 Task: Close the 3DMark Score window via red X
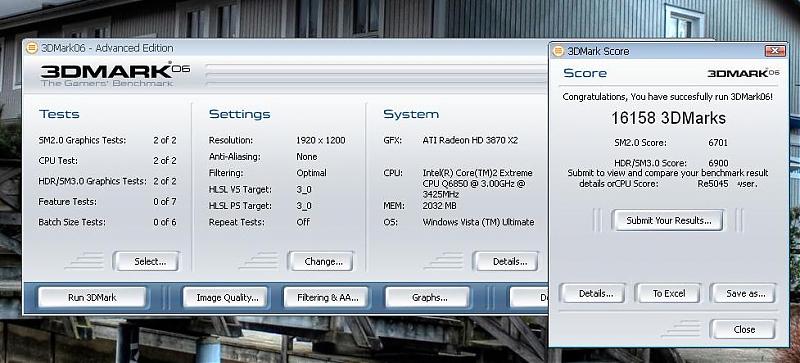(x=775, y=51)
